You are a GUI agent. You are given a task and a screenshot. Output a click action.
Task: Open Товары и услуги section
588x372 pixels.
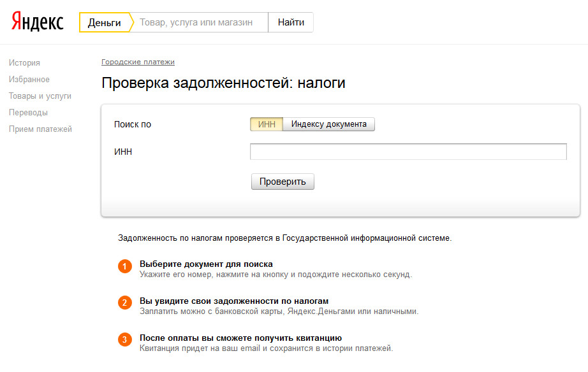[x=40, y=96]
